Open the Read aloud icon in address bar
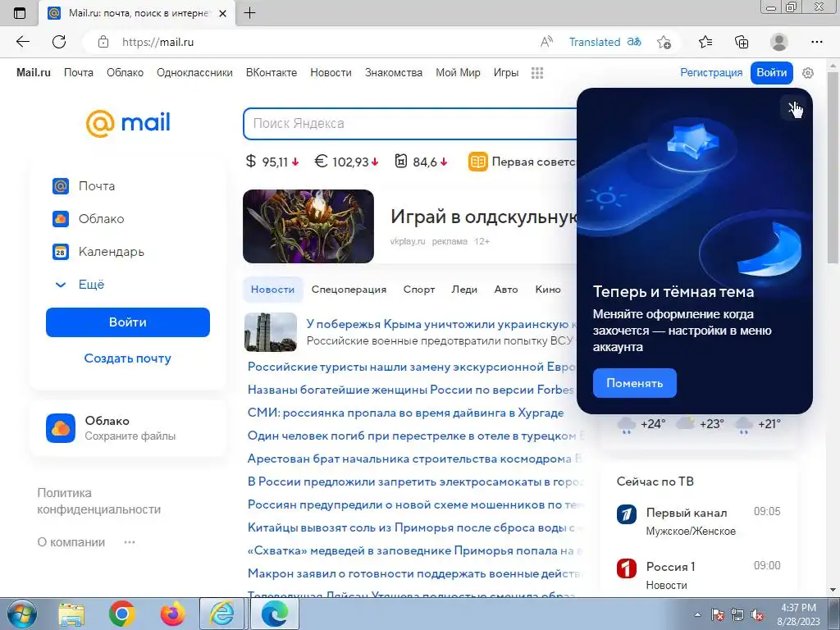This screenshot has width=840, height=630. click(x=546, y=42)
